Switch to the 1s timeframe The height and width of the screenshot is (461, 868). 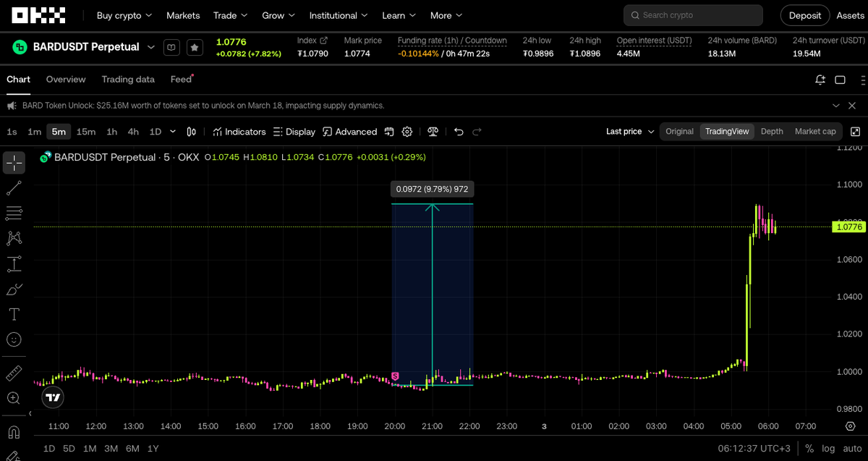12,132
